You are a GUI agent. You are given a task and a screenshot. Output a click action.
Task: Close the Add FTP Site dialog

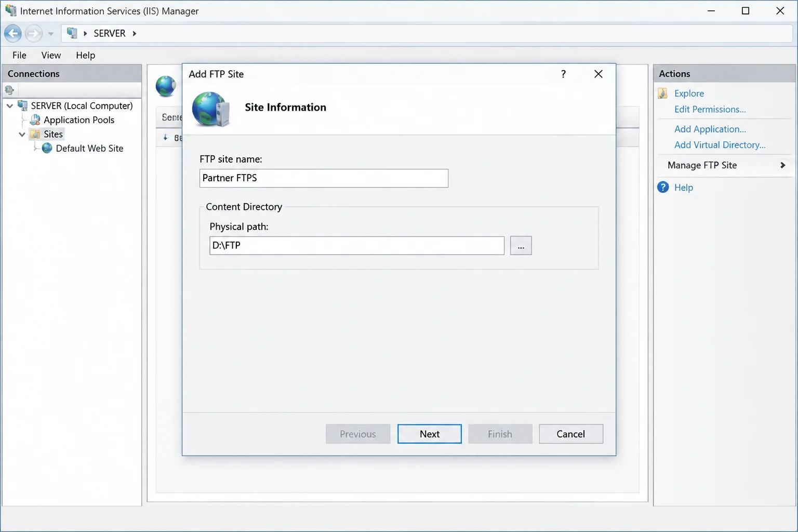click(x=598, y=74)
